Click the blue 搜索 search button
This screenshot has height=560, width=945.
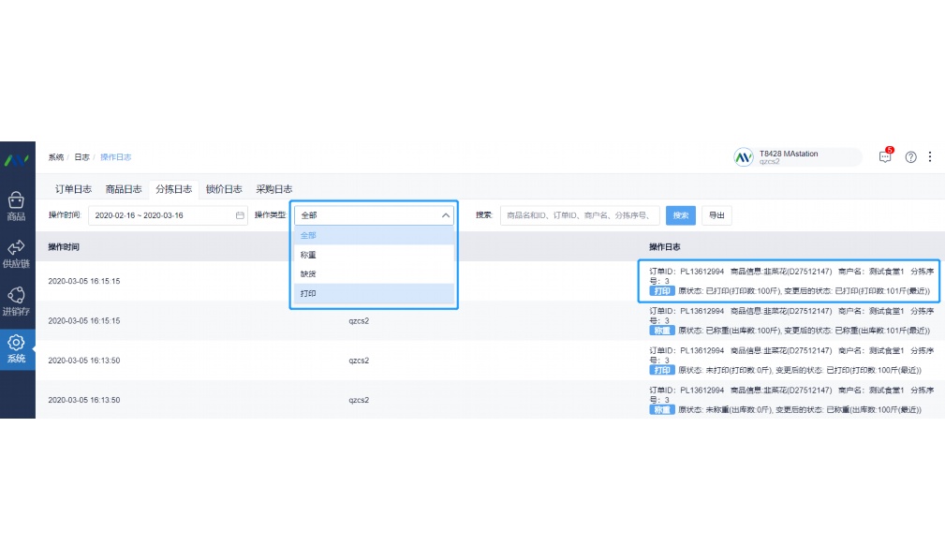click(680, 215)
